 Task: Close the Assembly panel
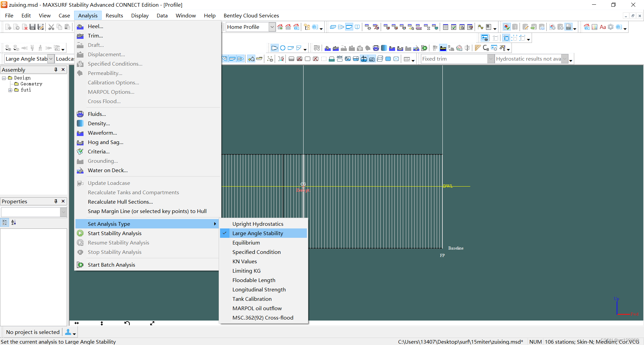63,70
